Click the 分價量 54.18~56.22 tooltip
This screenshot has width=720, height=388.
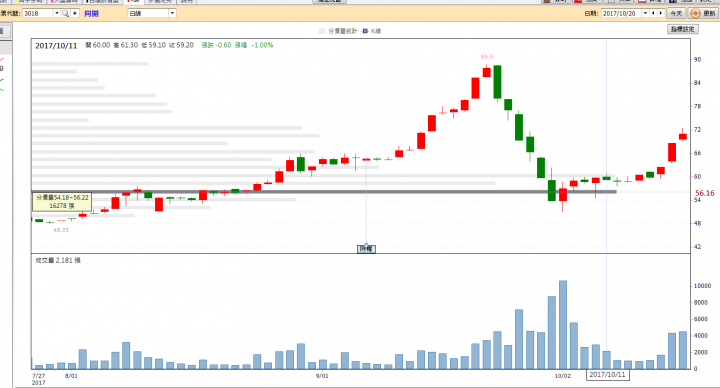(x=62, y=202)
